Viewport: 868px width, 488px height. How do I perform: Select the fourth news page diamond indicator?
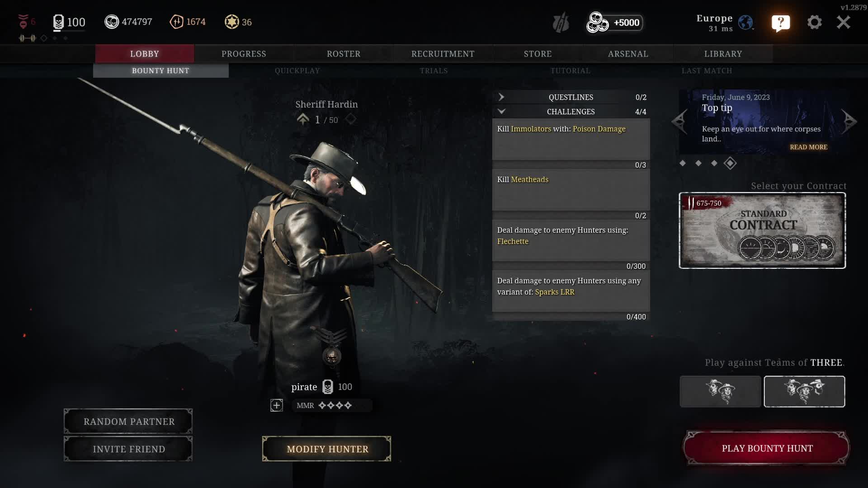pyautogui.click(x=730, y=163)
